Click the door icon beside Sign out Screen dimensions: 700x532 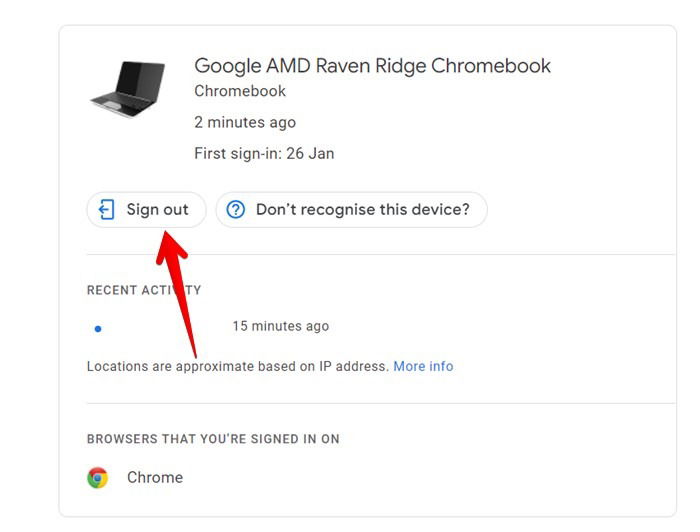106,210
